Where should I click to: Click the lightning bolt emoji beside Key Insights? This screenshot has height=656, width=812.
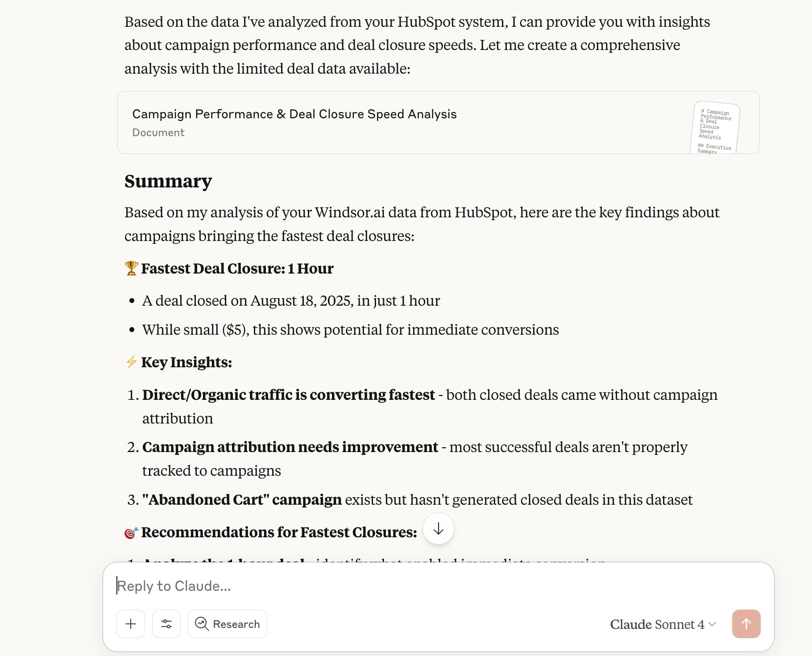(131, 362)
